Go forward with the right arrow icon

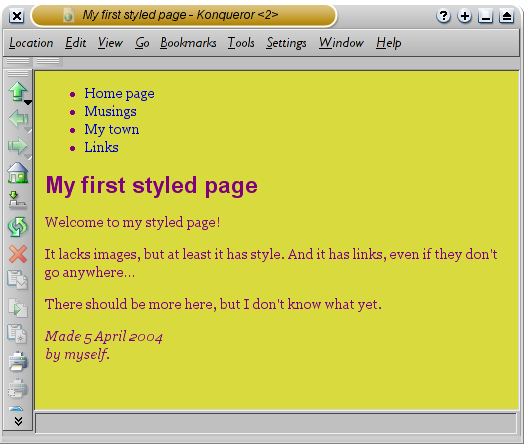pos(17,146)
